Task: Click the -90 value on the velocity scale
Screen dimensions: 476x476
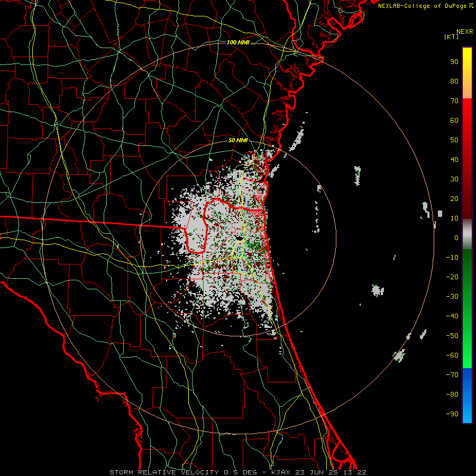Action: pyautogui.click(x=452, y=414)
